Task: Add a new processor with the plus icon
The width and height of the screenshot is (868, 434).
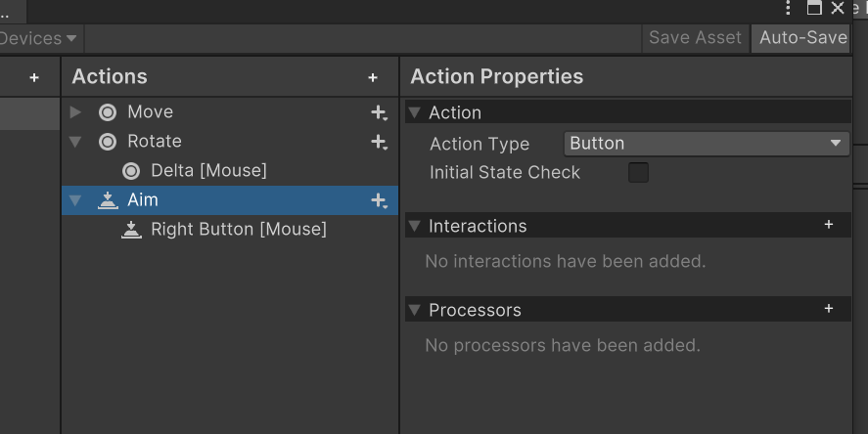Action: tap(829, 309)
